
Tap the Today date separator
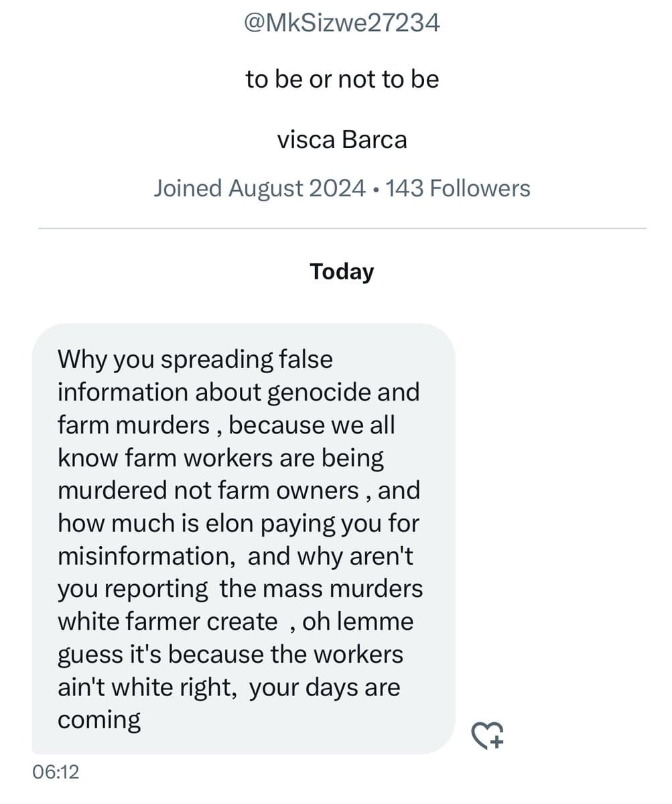click(x=342, y=271)
